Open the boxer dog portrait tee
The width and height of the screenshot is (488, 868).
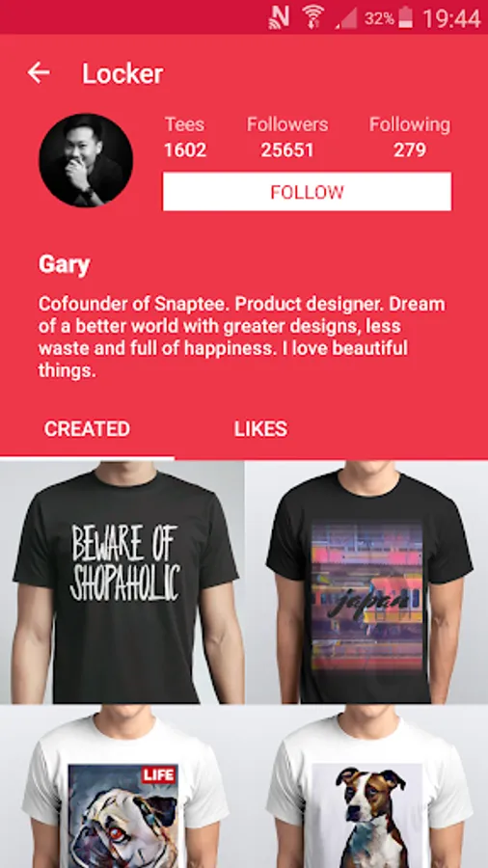[x=366, y=787]
